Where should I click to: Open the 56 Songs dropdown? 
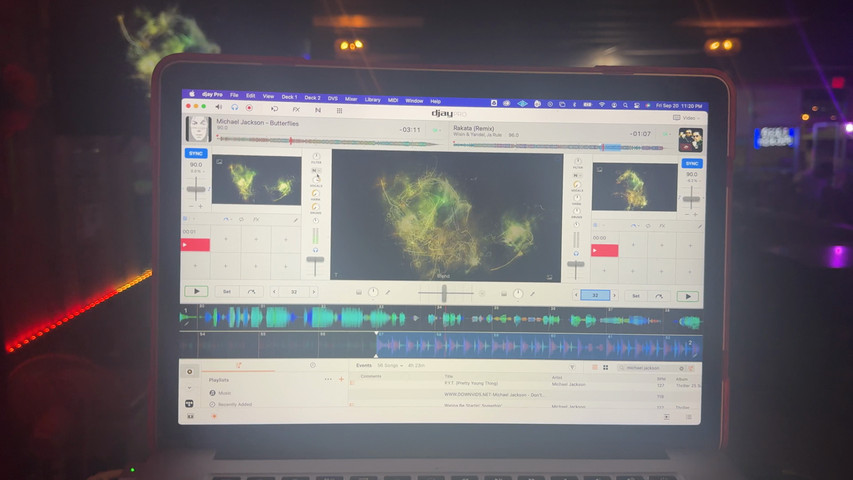[x=390, y=365]
